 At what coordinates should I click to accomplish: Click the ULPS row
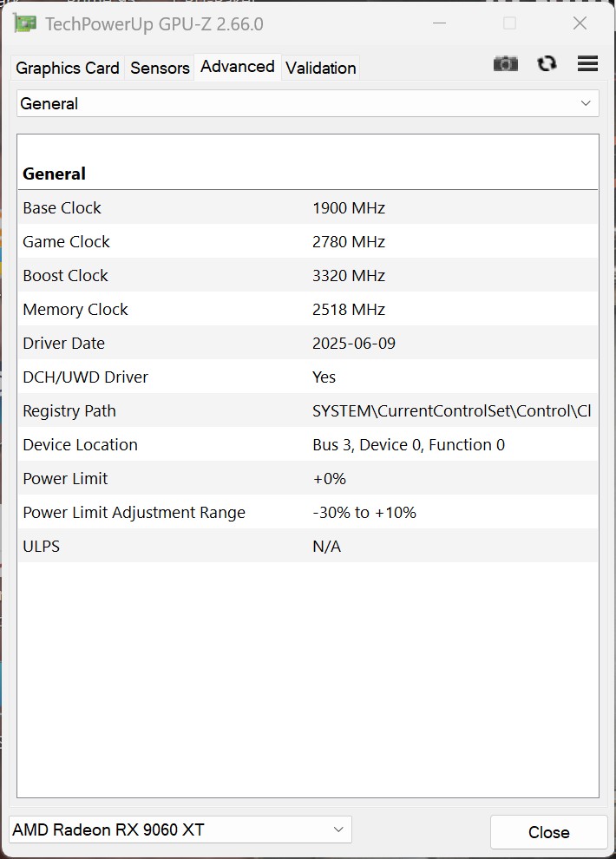click(307, 547)
